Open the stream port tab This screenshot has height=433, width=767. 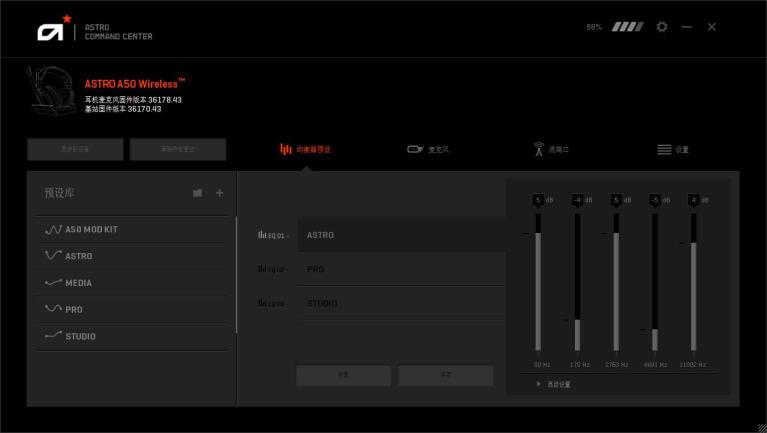coord(551,149)
